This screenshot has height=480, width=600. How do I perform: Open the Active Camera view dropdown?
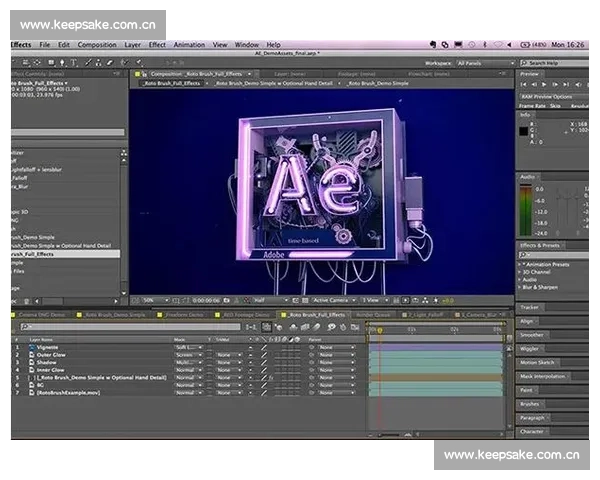(x=332, y=300)
